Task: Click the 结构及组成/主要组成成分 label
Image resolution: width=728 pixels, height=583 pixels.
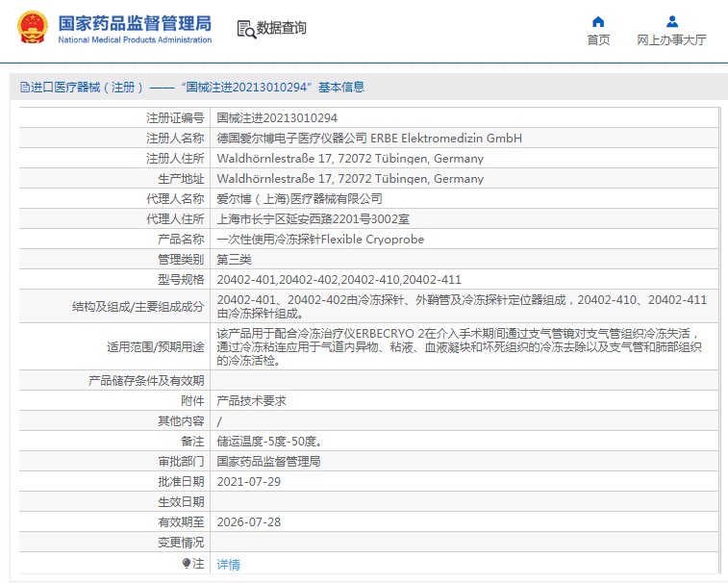Action: (x=138, y=307)
